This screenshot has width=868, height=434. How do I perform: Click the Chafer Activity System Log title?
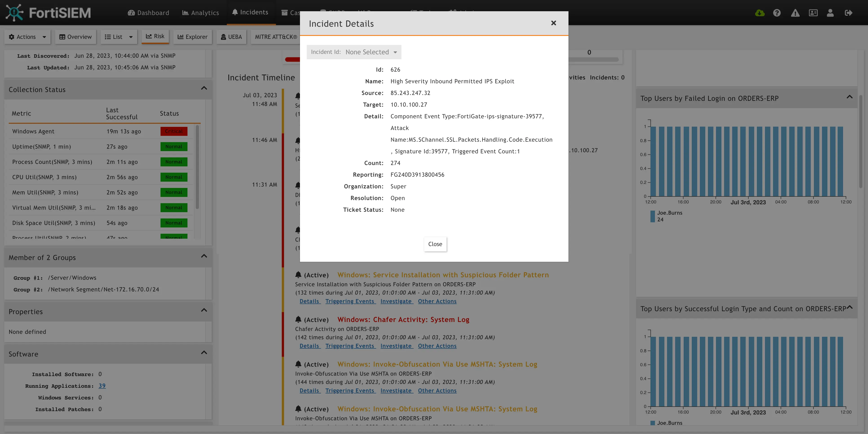pyautogui.click(x=403, y=319)
